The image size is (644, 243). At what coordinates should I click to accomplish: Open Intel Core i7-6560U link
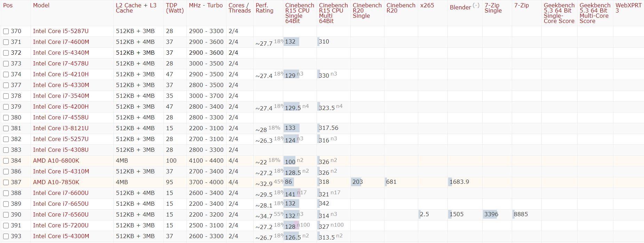coord(61,214)
